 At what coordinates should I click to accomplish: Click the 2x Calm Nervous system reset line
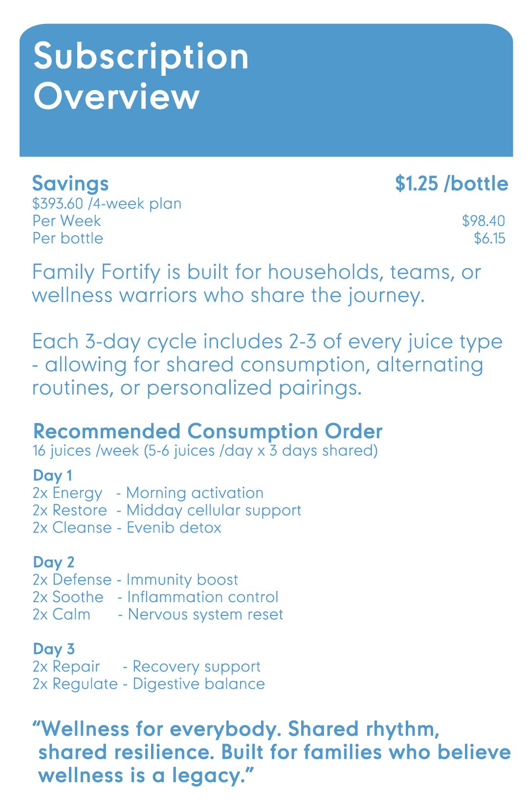[157, 614]
